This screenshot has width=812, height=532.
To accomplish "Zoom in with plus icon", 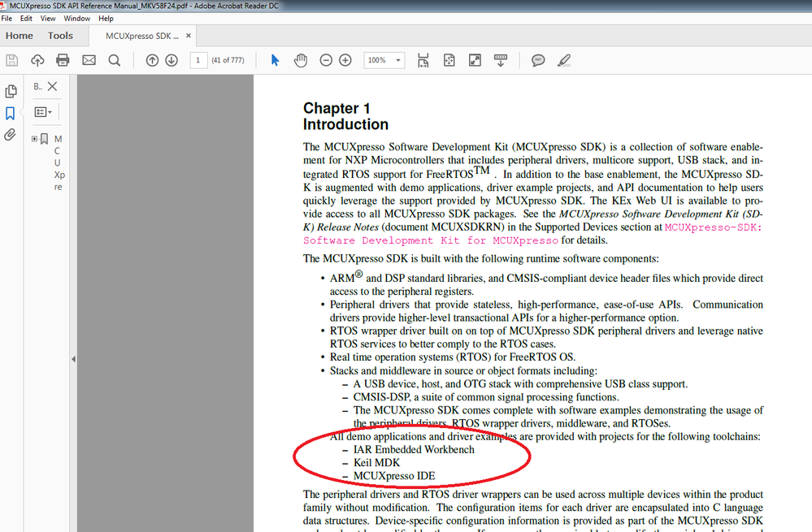I will (x=345, y=61).
